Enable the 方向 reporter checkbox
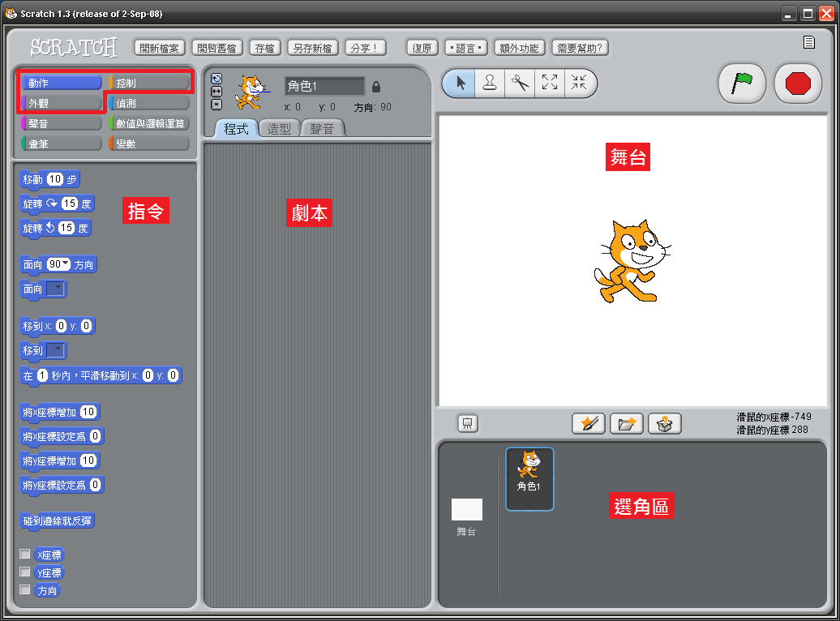Viewport: 840px width, 621px height. pos(24,589)
